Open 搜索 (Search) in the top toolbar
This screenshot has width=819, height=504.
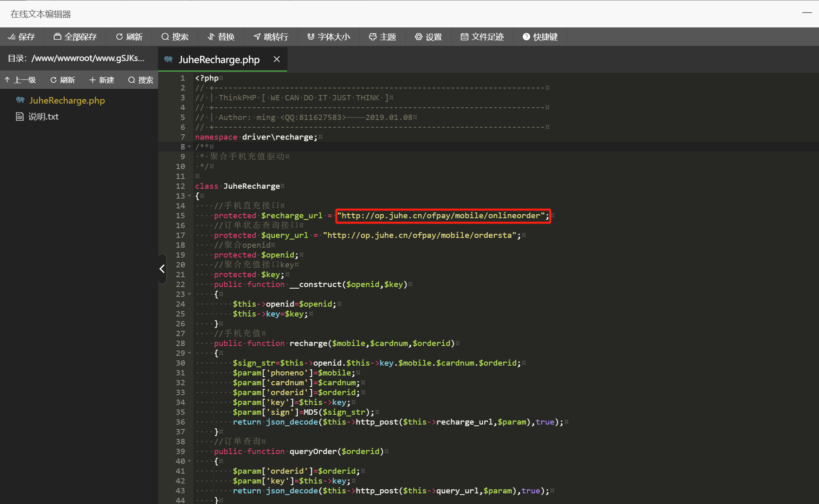[175, 37]
